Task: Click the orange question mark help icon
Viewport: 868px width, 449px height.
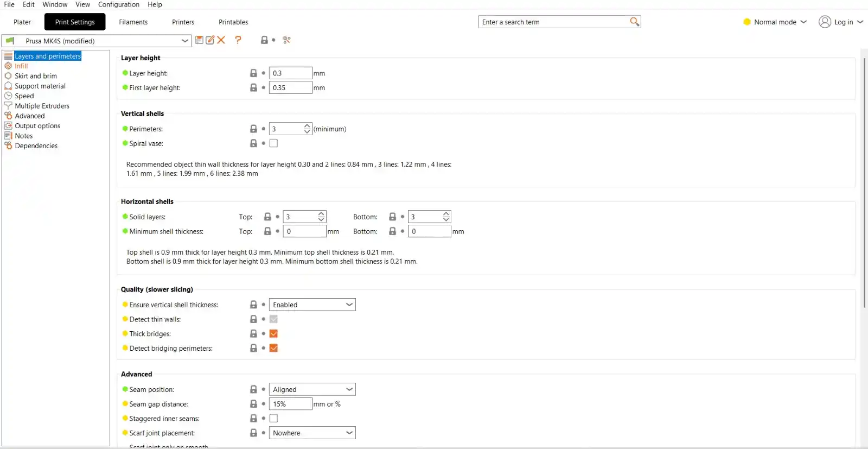Action: 238,40
